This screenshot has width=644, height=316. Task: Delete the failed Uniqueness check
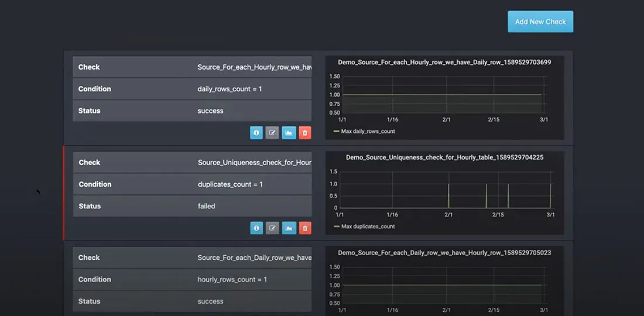click(x=304, y=228)
